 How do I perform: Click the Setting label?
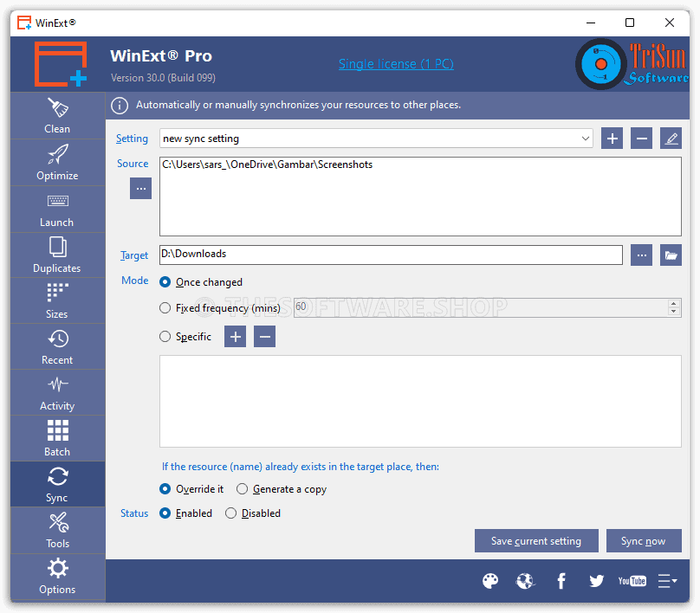coord(132,139)
